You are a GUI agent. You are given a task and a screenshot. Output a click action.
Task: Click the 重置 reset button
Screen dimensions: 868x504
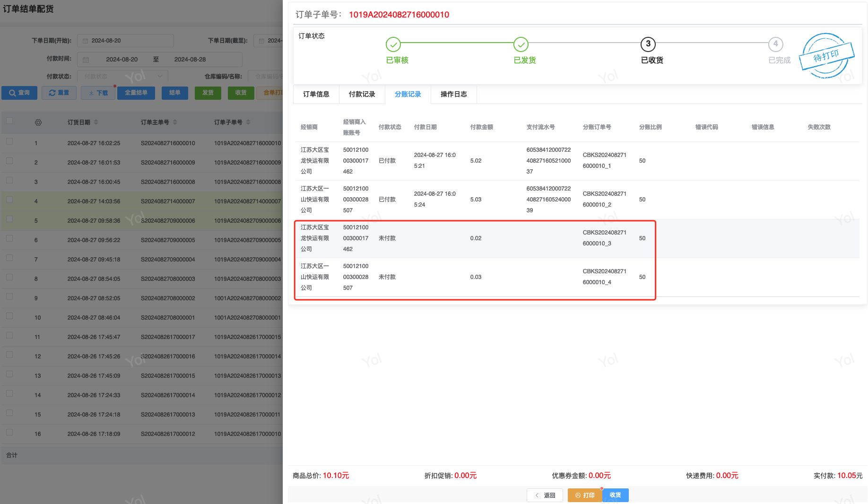pyautogui.click(x=59, y=93)
